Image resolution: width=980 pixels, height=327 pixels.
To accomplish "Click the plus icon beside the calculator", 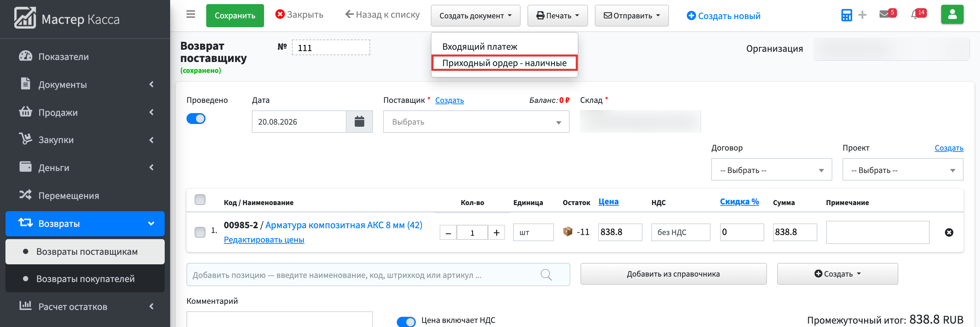I will [x=863, y=15].
